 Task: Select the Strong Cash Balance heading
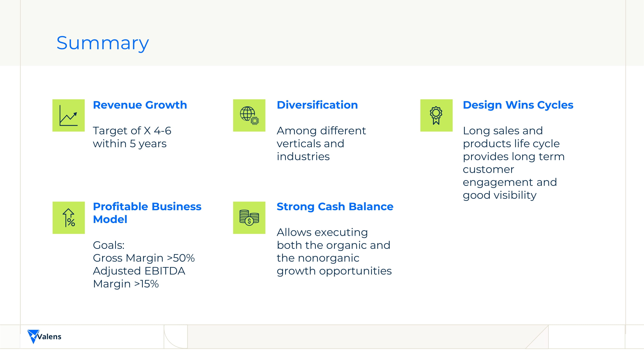tap(335, 207)
